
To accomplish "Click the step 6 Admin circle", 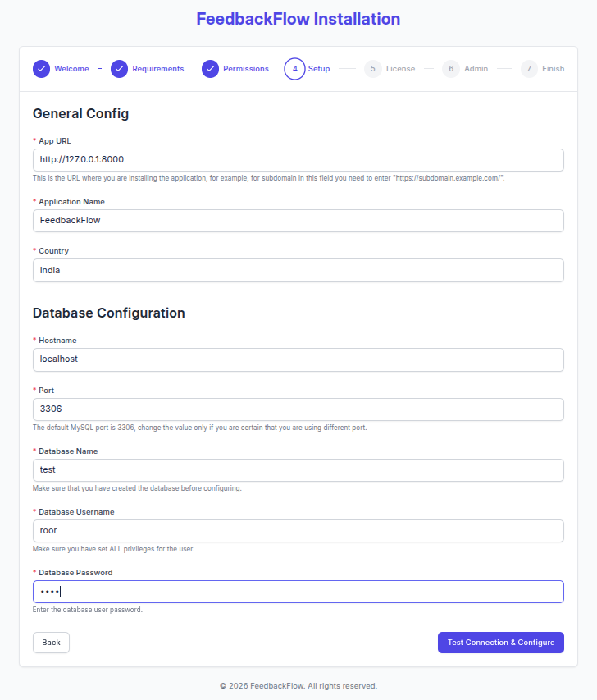I will pos(451,69).
